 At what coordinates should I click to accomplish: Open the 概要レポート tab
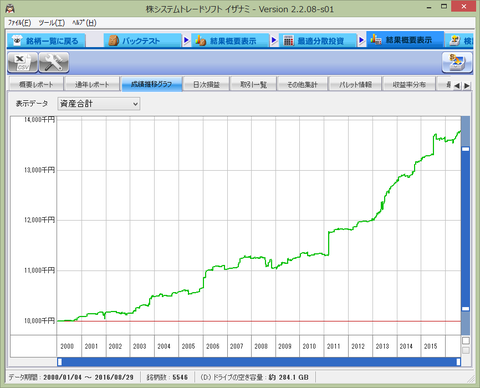(36, 85)
